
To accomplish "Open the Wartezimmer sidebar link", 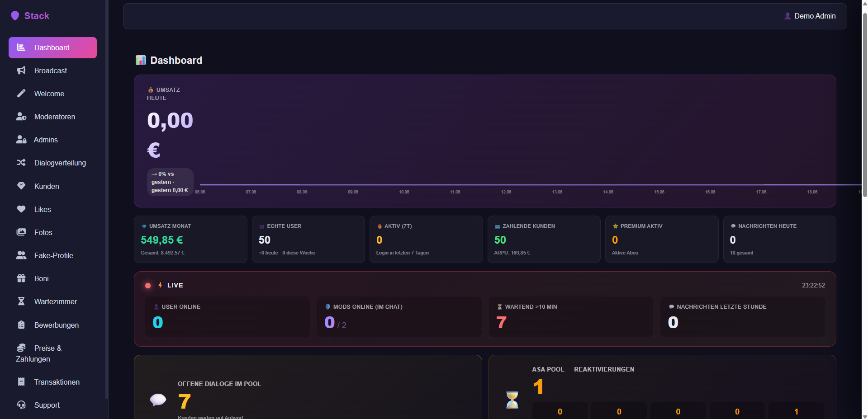I will (52, 301).
